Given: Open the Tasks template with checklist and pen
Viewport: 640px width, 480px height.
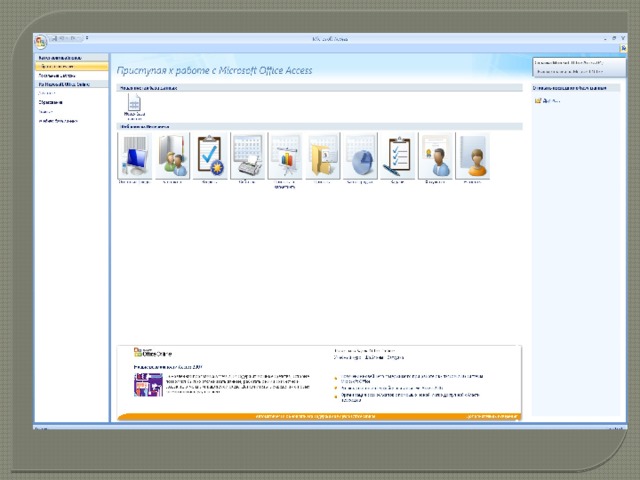Looking at the screenshot, I should [398, 156].
